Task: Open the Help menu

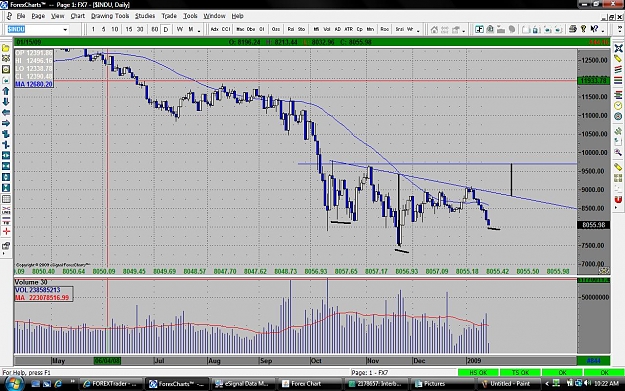Action: coord(238,16)
